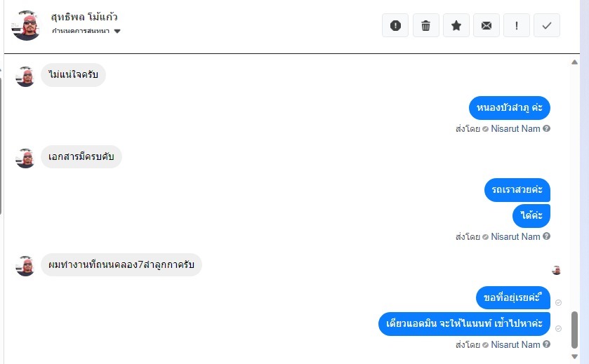
Task: Star this conversation with the star icon
Action: tap(456, 25)
